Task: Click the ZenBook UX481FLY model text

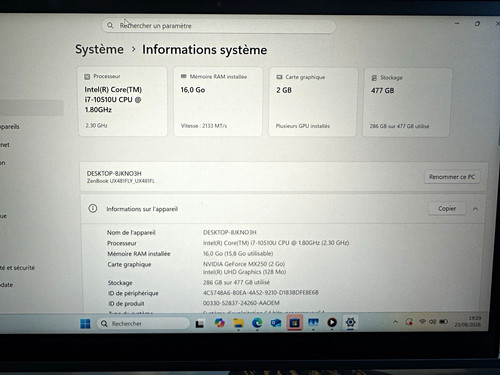Action: pos(121,181)
